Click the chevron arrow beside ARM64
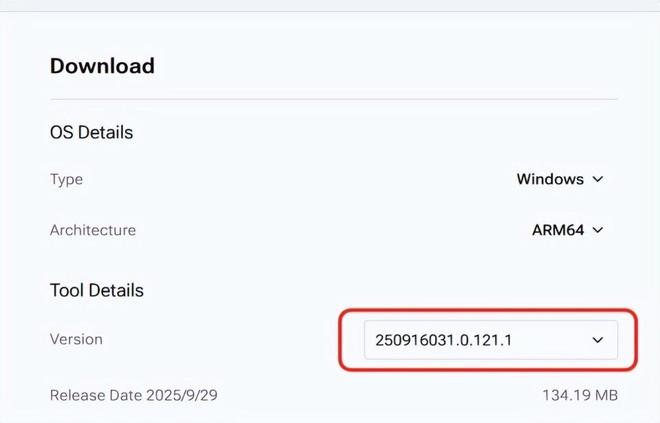The image size is (660, 423). [x=598, y=230]
